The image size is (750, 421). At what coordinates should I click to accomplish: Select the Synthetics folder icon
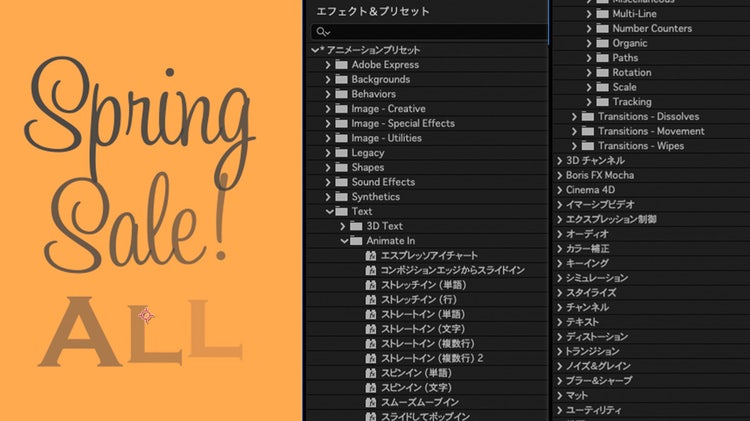tap(341, 197)
